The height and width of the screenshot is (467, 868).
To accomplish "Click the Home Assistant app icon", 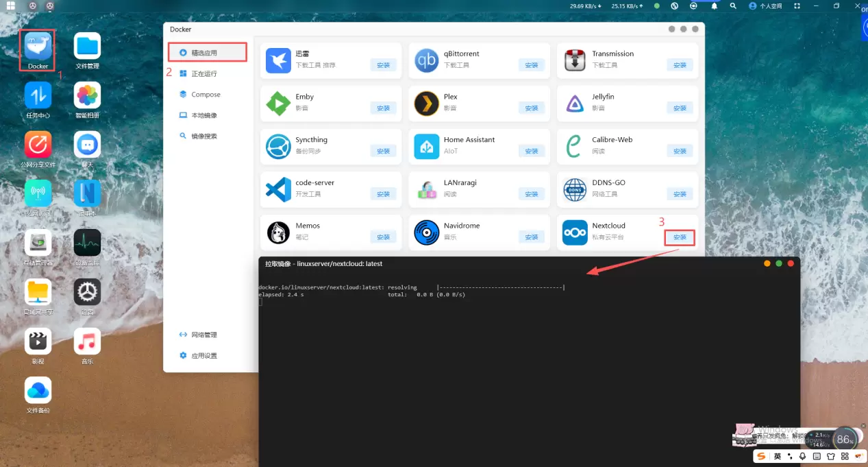I will pyautogui.click(x=426, y=146).
